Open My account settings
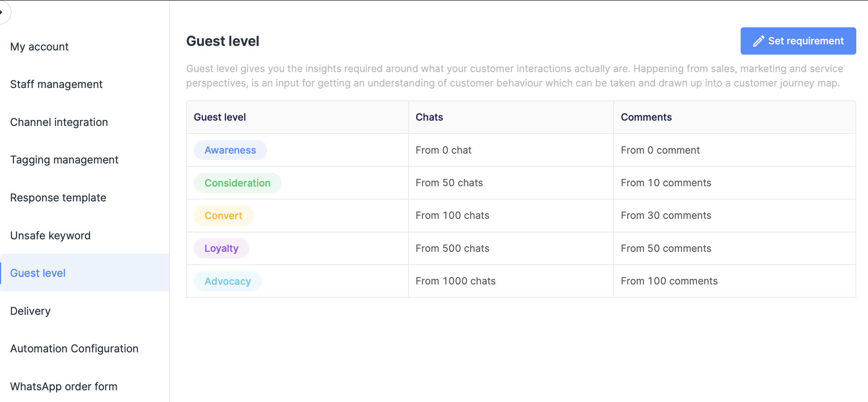Screen dimensions: 868x402 pyautogui.click(x=39, y=47)
